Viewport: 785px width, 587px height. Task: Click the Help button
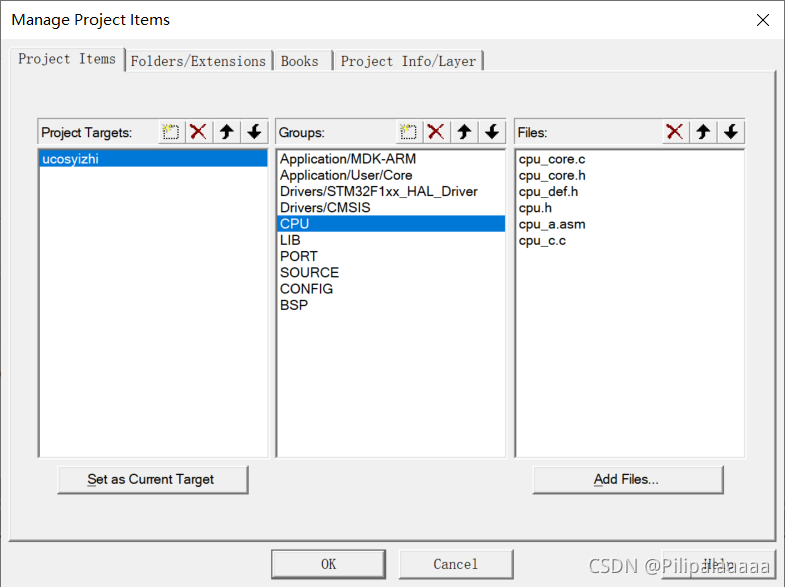pyautogui.click(x=718, y=564)
